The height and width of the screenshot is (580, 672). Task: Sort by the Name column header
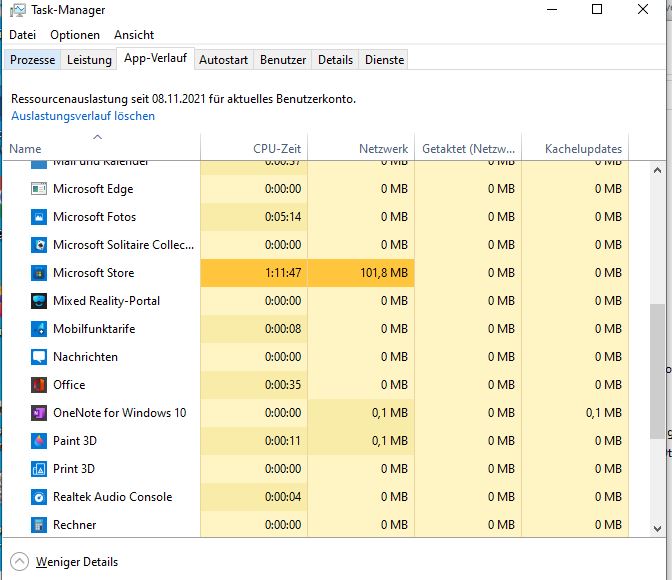(x=102, y=147)
